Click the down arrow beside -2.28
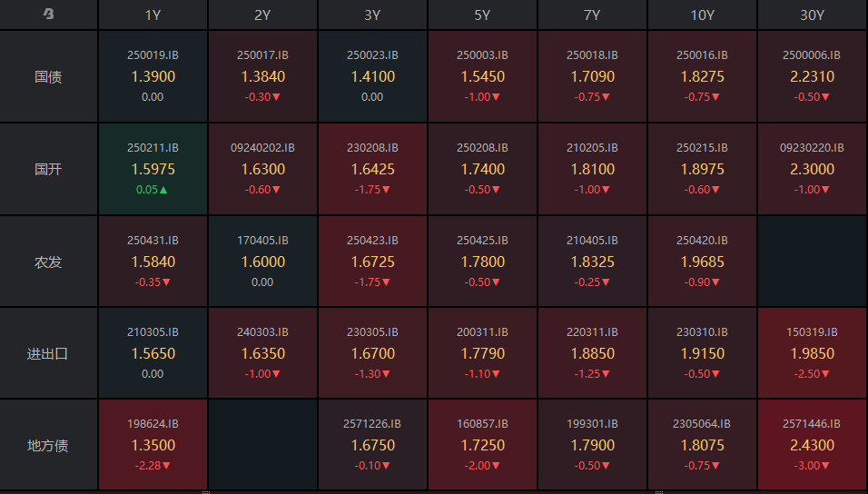The height and width of the screenshot is (494, 868). click(166, 466)
